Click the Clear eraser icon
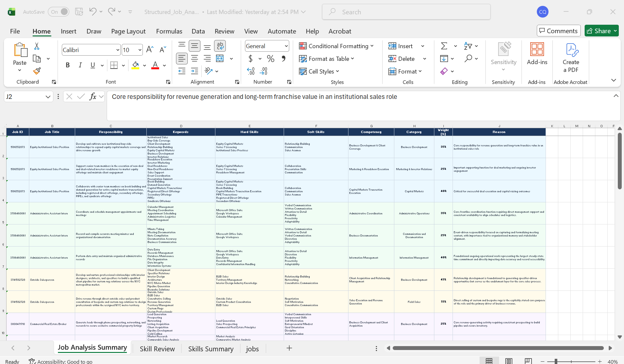This screenshot has width=624, height=364. (x=444, y=71)
